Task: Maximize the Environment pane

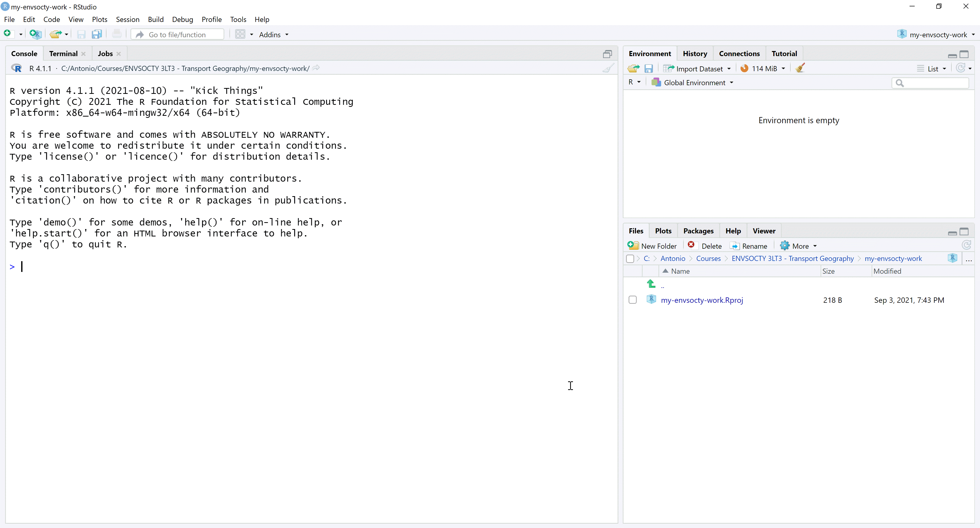Action: 964,54
